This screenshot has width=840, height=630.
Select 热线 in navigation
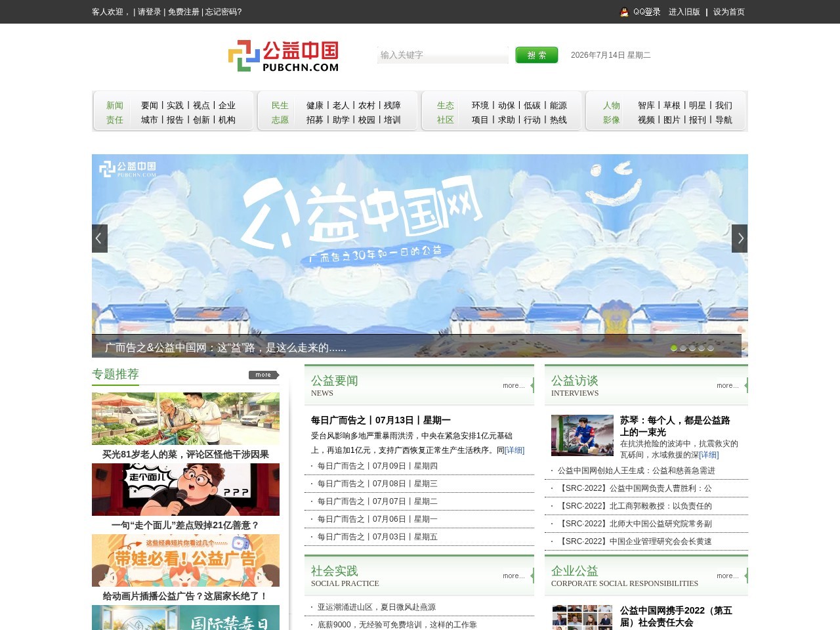(558, 119)
